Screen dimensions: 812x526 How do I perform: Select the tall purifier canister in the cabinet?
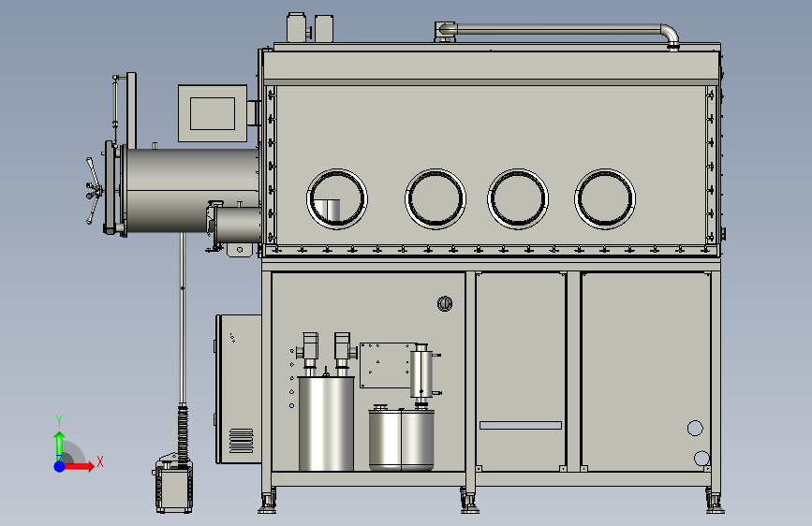(x=326, y=423)
